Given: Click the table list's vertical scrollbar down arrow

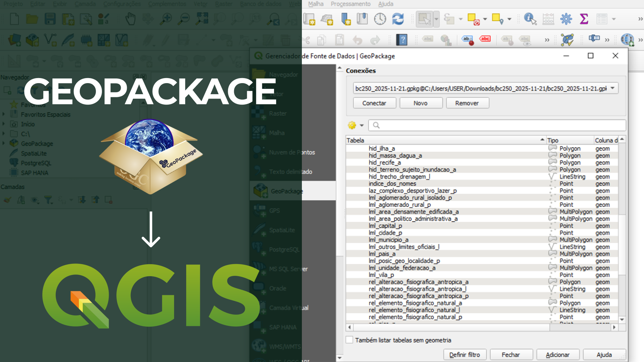Looking at the screenshot, I should [622, 319].
